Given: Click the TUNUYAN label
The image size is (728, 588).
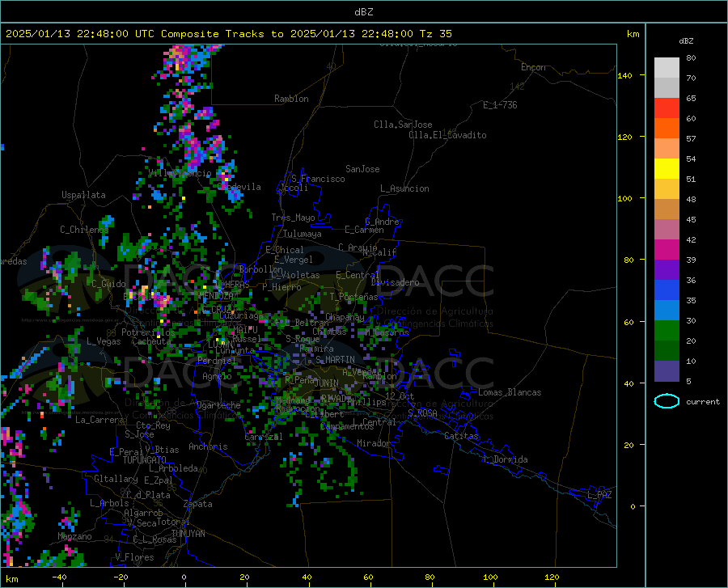Looking at the screenshot, I should point(188,534).
